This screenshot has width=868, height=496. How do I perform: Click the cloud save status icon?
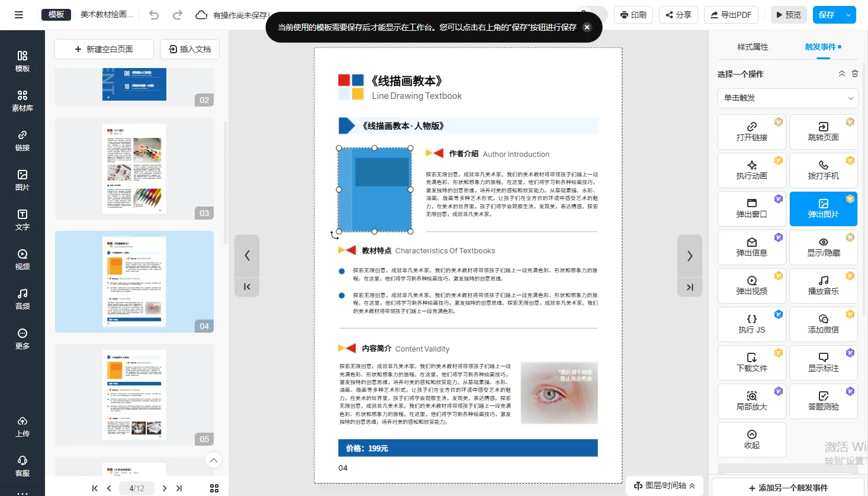tap(201, 15)
